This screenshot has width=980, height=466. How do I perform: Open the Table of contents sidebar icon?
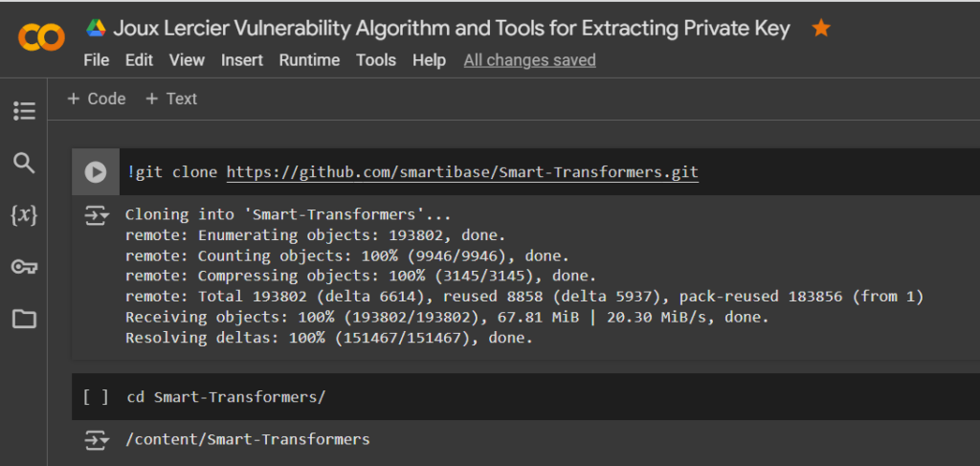click(24, 111)
